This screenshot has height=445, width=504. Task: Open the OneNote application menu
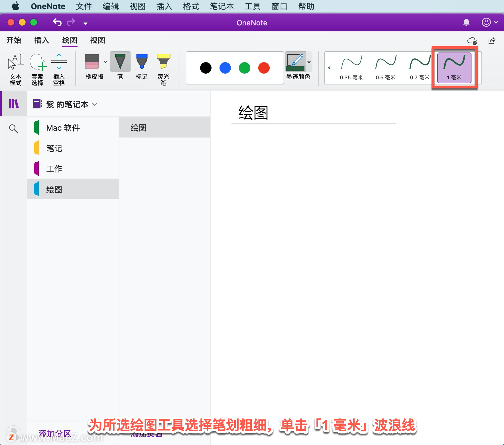pos(48,6)
